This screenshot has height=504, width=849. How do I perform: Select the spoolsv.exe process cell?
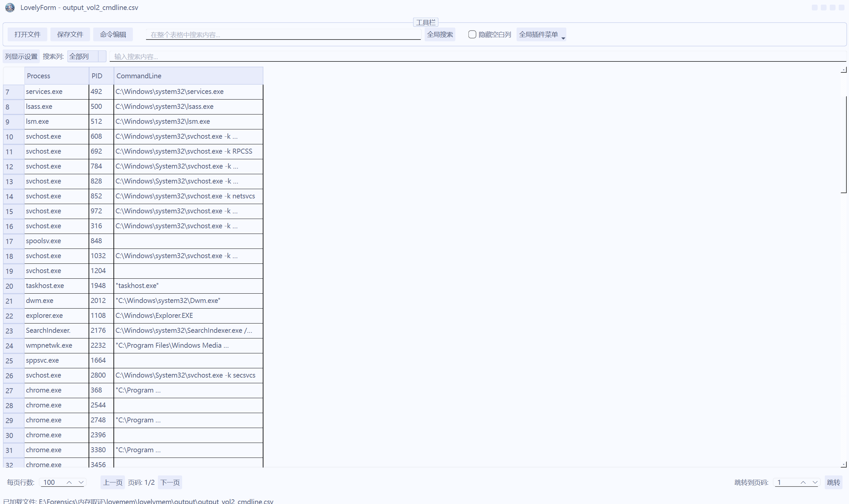56,241
